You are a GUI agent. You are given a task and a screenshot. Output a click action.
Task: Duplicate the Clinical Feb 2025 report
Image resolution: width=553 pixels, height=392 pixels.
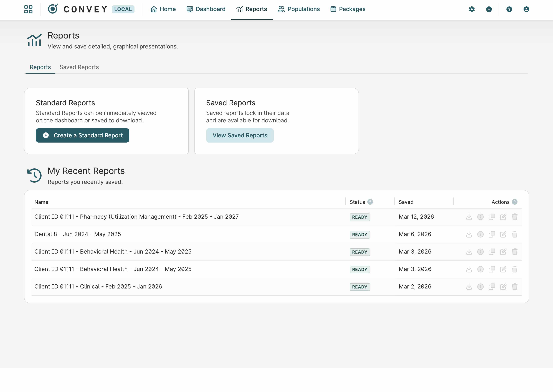point(492,287)
